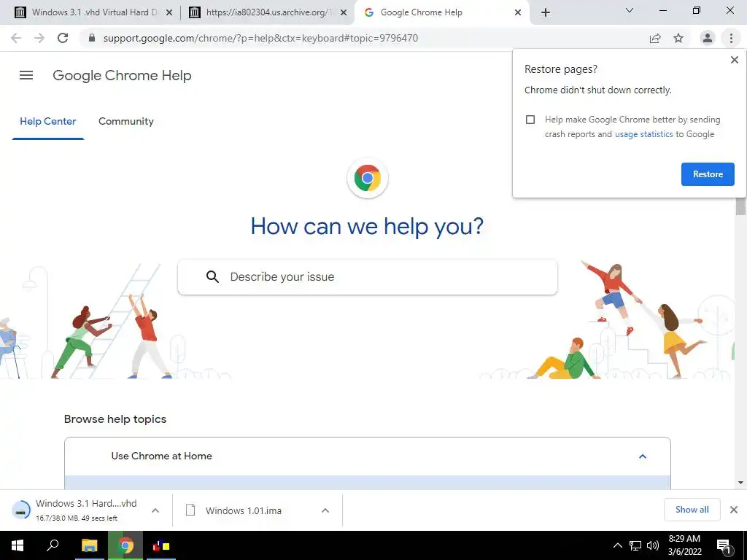Click the taskbar clock and date

(684, 545)
